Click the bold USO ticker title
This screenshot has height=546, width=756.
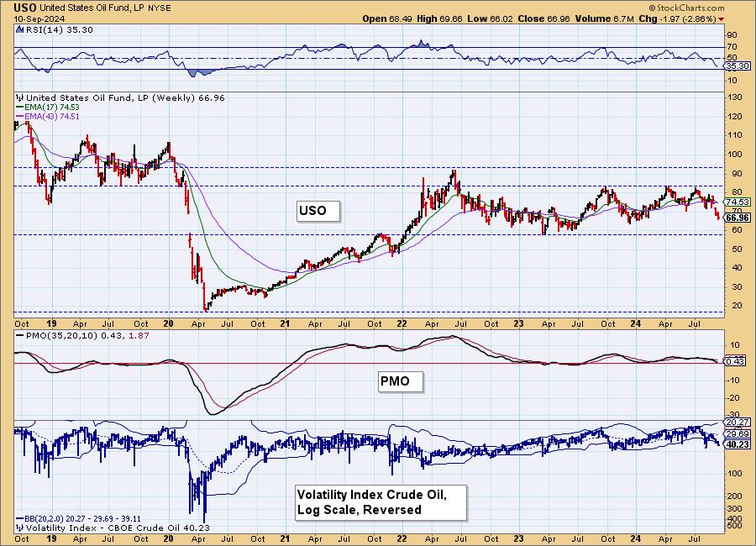click(25, 8)
